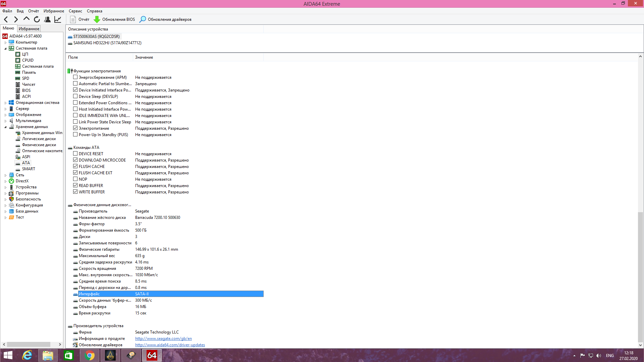Click the driver updates magnifier icon
Screen dimensions: 644x362
pyautogui.click(x=143, y=19)
